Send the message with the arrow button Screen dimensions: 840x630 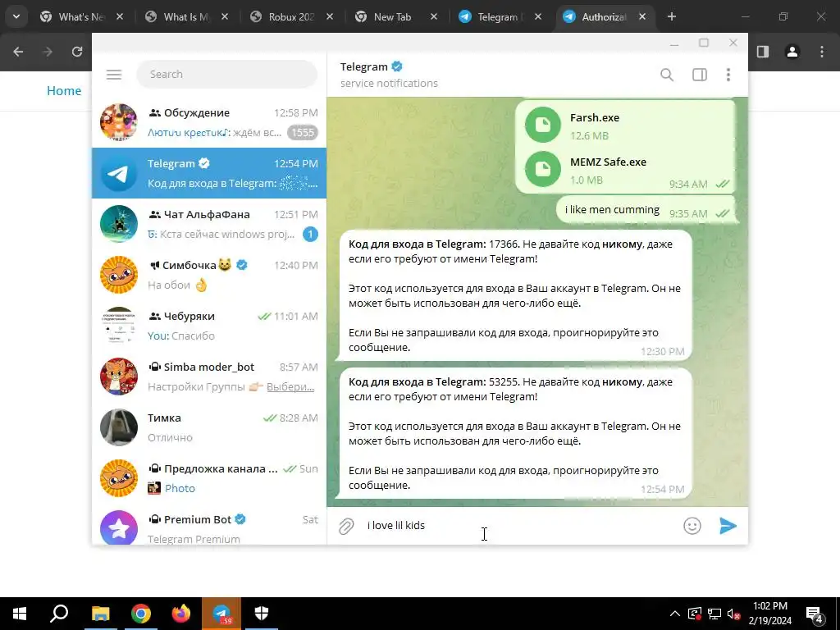728,526
